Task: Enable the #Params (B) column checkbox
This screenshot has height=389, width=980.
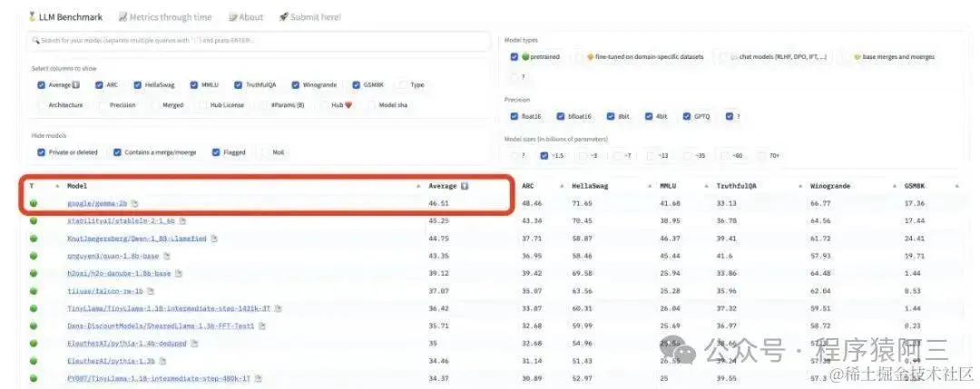Action: 264,105
